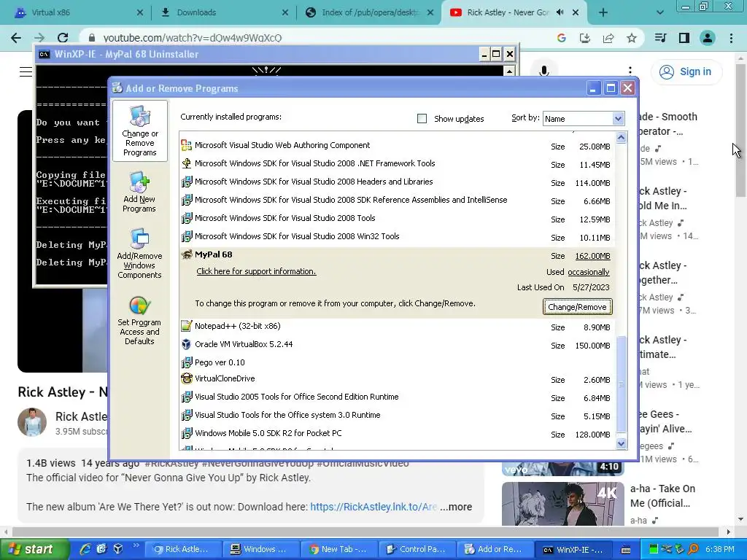Viewport: 747px width, 560px height.
Task: Open a new Chrome tab
Action: click(x=603, y=12)
